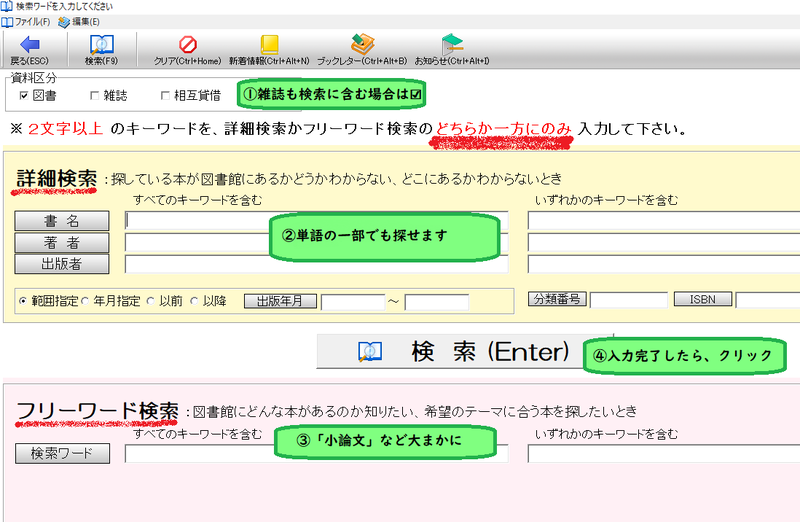This screenshot has width=800, height=522.
Task: Open the ブックレター toolbar icon
Action: (x=362, y=44)
